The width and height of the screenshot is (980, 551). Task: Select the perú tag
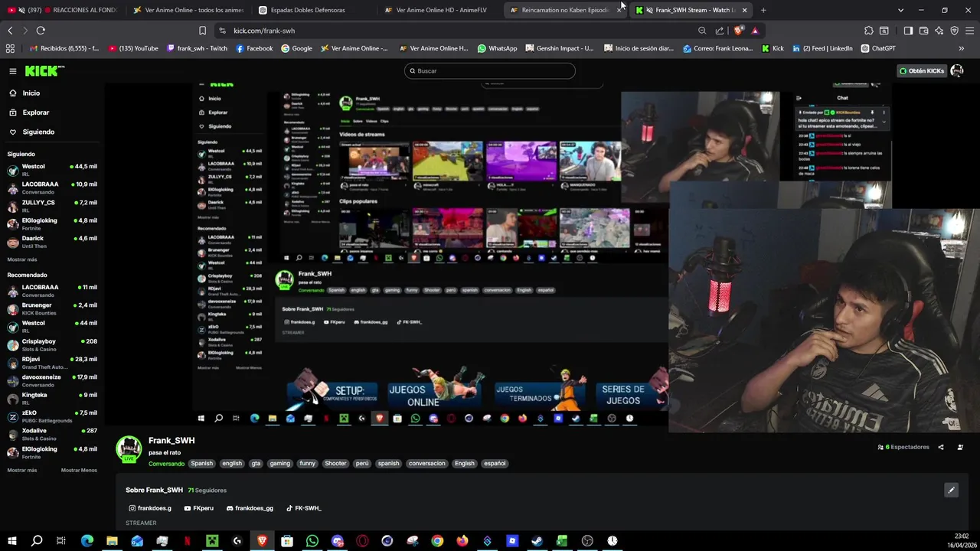pyautogui.click(x=362, y=464)
